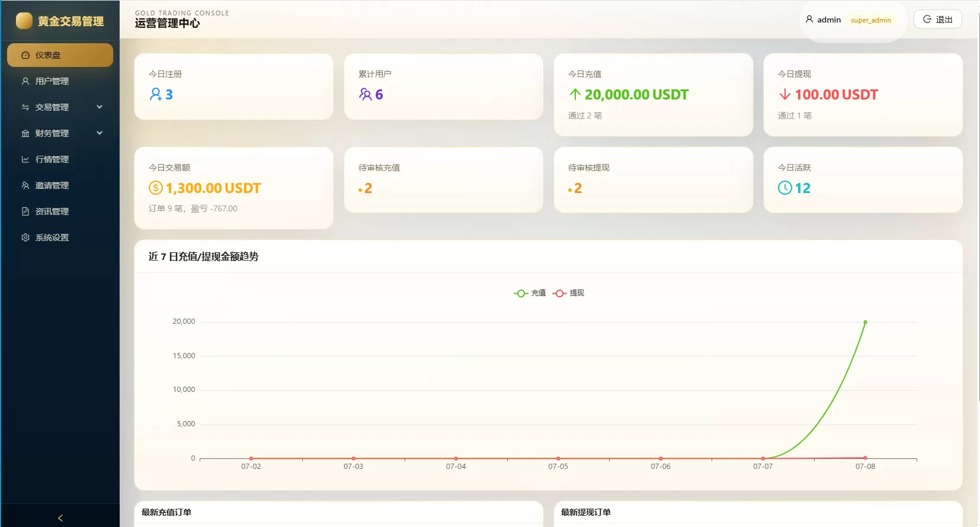Image resolution: width=980 pixels, height=527 pixels.
Task: Click the 07-08 recharge data point
Action: 865,322
